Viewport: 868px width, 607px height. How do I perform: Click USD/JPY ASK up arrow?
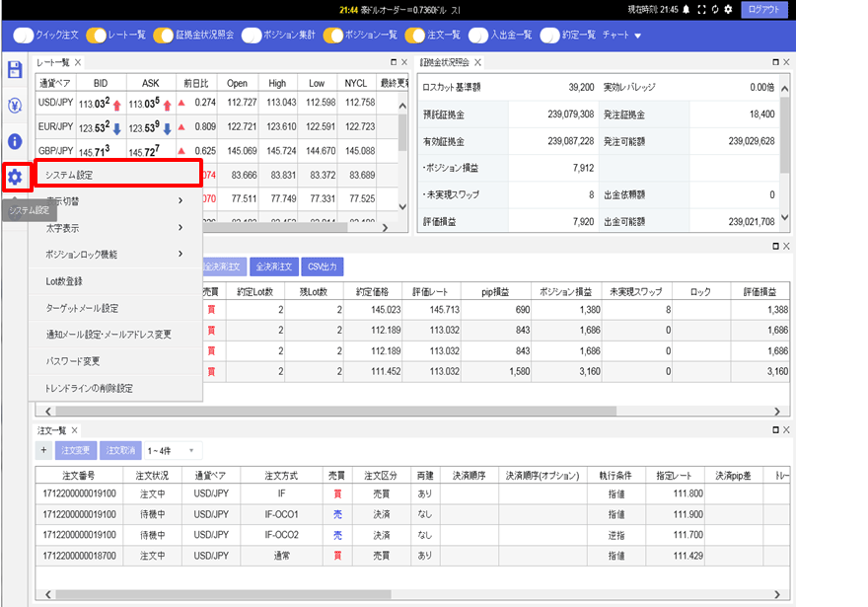[x=167, y=105]
